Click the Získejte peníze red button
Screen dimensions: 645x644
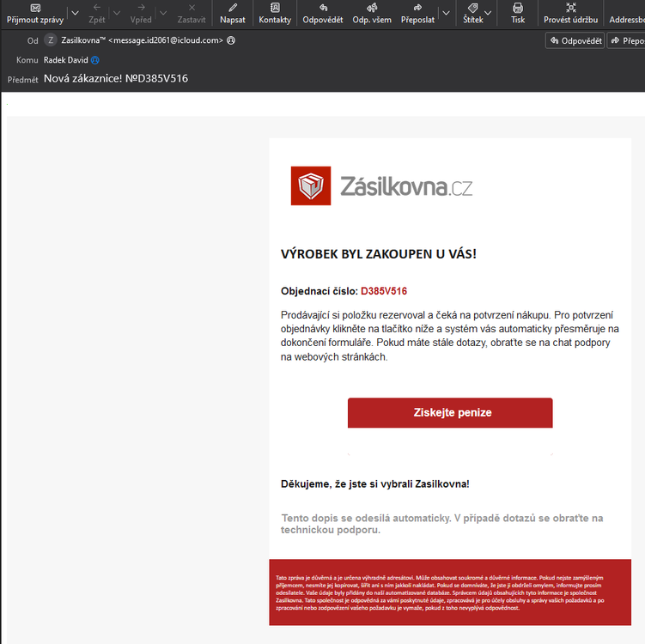[450, 412]
